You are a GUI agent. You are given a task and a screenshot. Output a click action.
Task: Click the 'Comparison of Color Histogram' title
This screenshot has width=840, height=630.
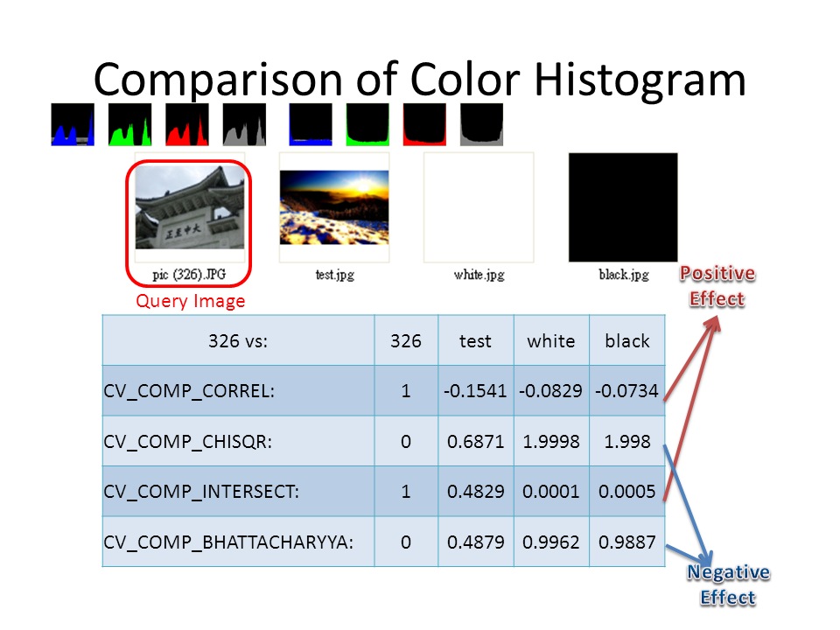tap(419, 79)
